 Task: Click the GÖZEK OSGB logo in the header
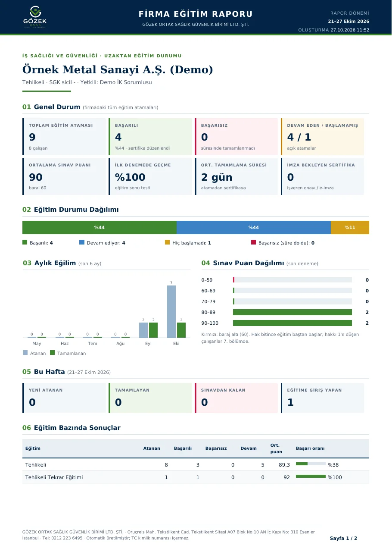coord(35,18)
